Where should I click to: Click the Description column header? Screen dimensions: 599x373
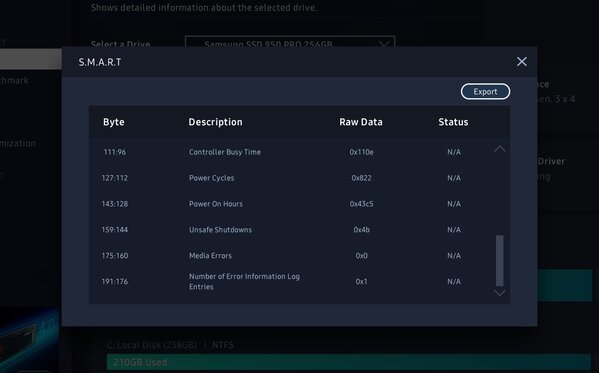(215, 122)
